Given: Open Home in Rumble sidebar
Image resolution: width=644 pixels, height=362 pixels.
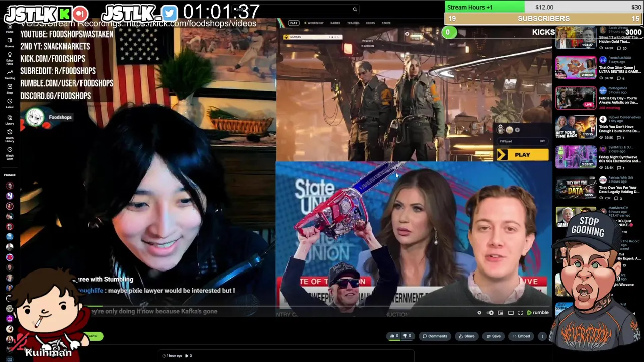Looking at the screenshot, I should [10, 28].
